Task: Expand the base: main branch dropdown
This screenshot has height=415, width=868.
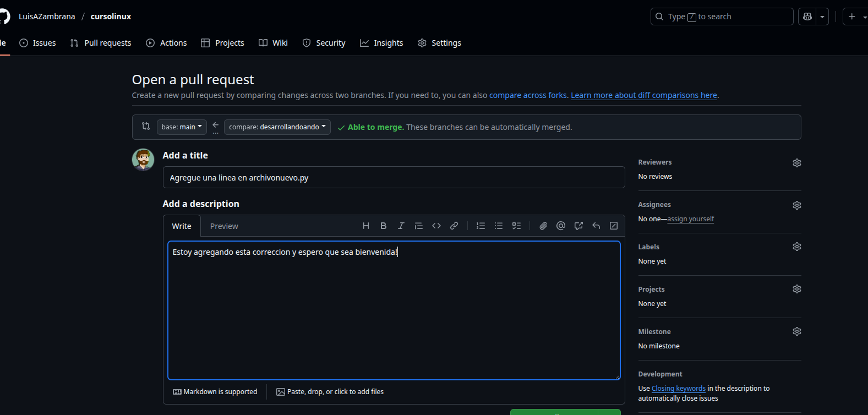Action: 182,127
